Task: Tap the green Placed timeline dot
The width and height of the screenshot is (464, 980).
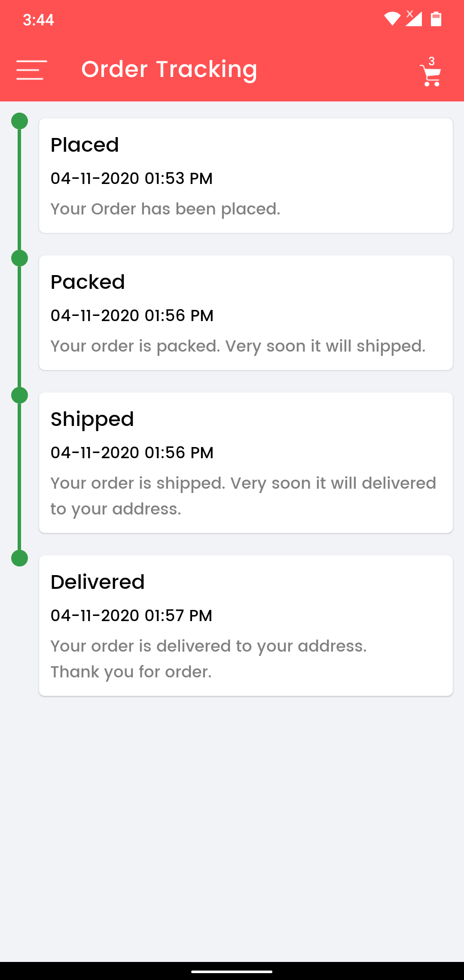Action: point(19,121)
